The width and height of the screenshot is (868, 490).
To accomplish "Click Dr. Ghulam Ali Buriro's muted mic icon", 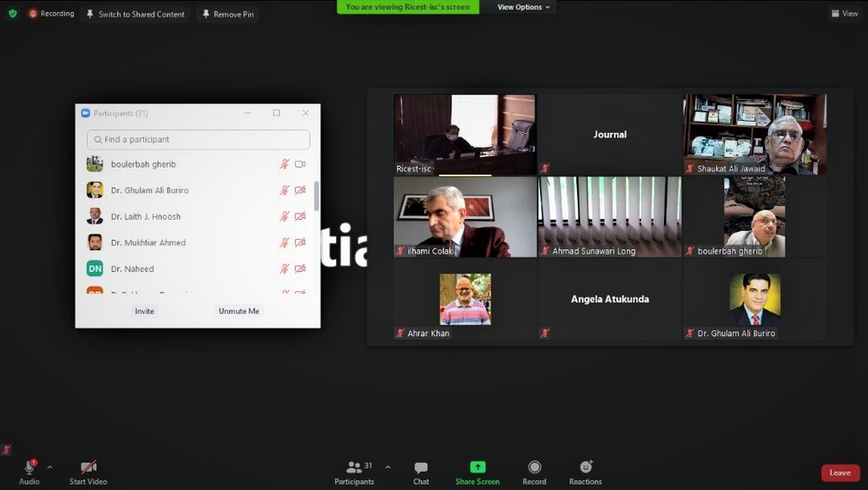I will coord(285,190).
